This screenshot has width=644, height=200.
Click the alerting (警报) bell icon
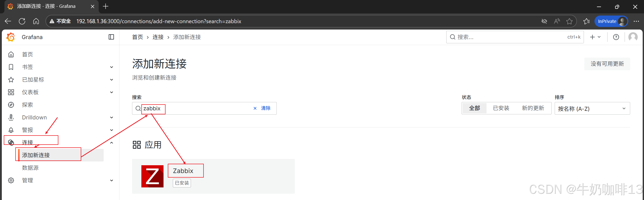click(x=11, y=130)
